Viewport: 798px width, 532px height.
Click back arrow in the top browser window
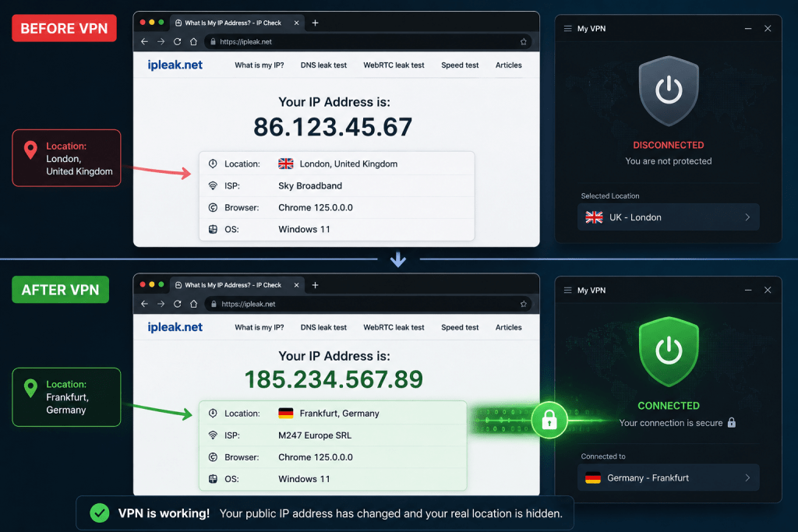point(144,42)
